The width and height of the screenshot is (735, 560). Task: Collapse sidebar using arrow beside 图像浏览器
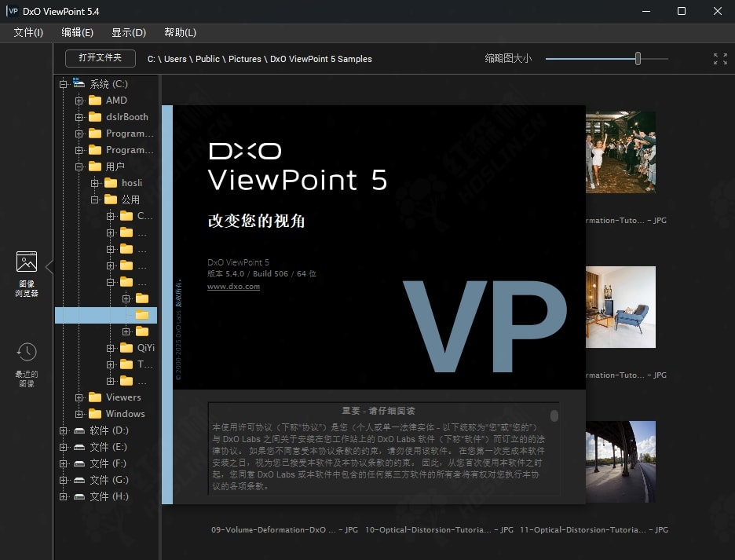pos(49,267)
